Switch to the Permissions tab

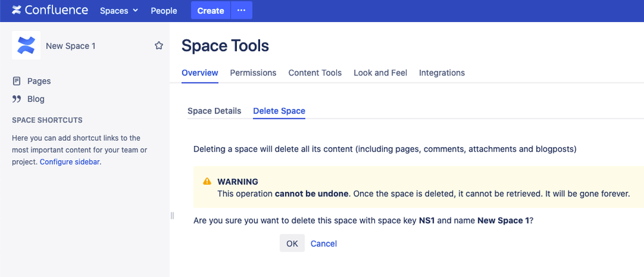(x=253, y=73)
